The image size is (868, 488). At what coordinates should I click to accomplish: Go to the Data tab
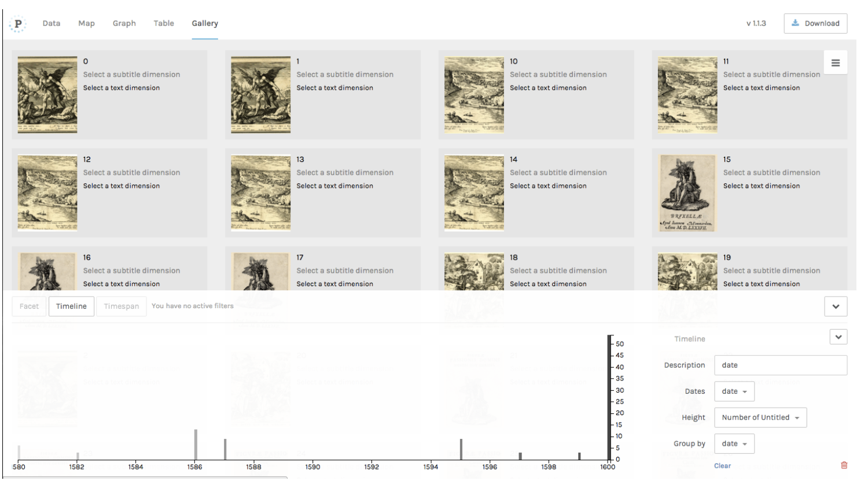52,24
